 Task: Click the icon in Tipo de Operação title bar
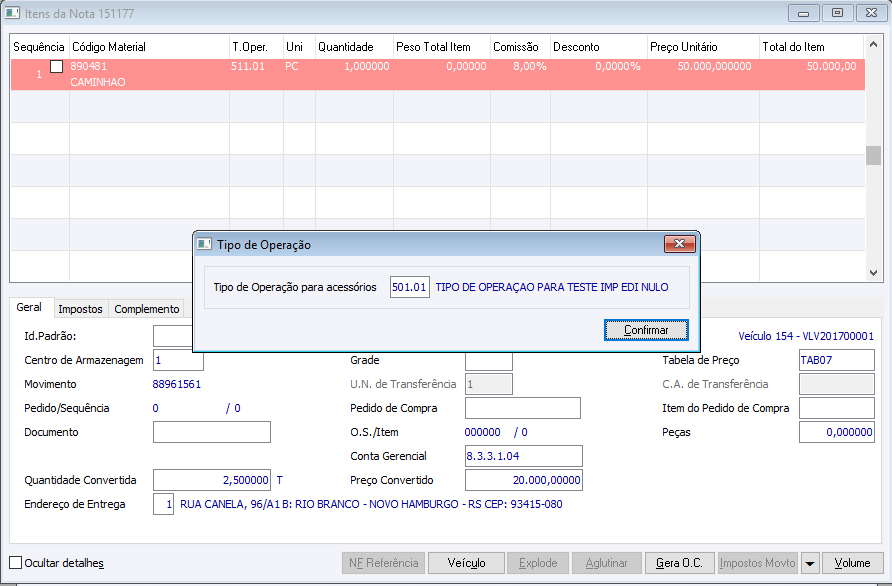click(204, 245)
